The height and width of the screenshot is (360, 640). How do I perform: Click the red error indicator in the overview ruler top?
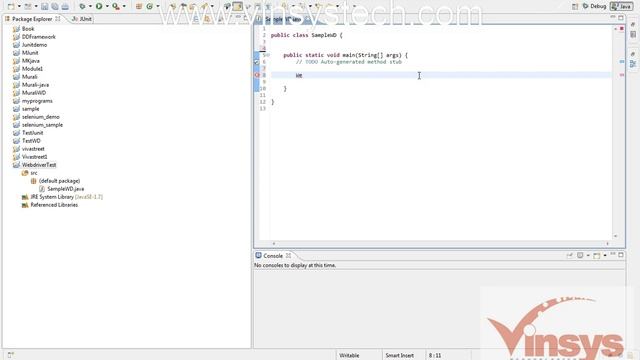pyautogui.click(x=622, y=29)
